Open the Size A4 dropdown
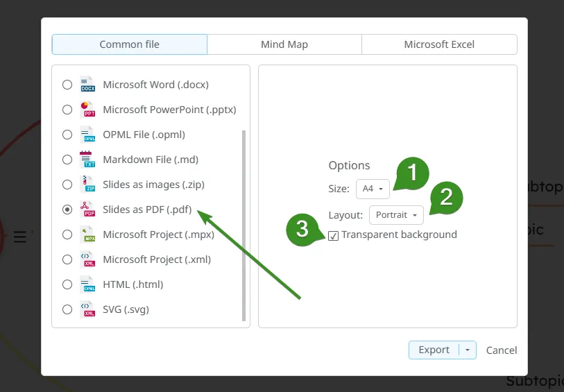 [373, 189]
